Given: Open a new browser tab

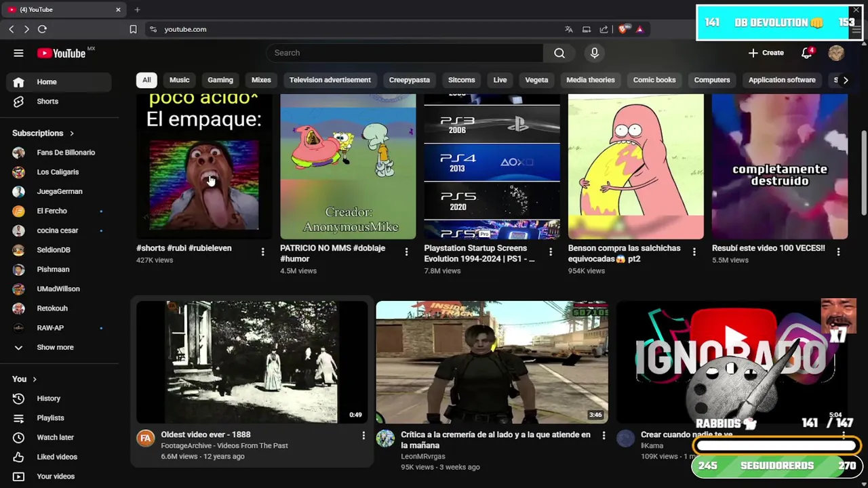Looking at the screenshot, I should click(137, 9).
